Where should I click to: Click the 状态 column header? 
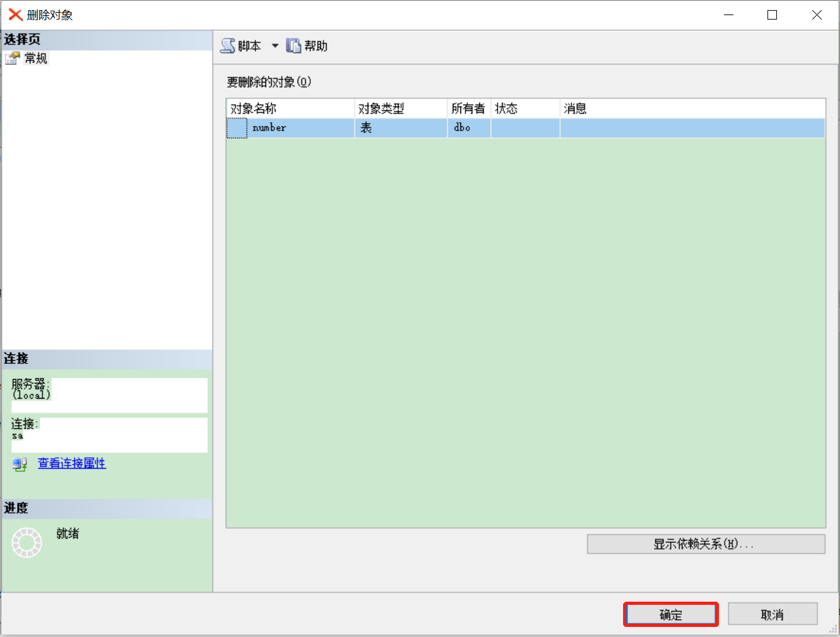pyautogui.click(x=525, y=108)
